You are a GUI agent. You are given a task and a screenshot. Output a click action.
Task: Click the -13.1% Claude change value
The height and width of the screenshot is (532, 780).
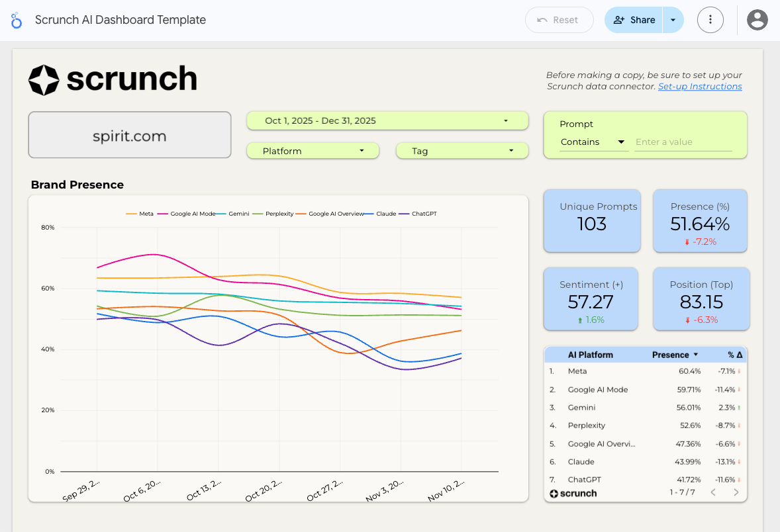pos(725,462)
